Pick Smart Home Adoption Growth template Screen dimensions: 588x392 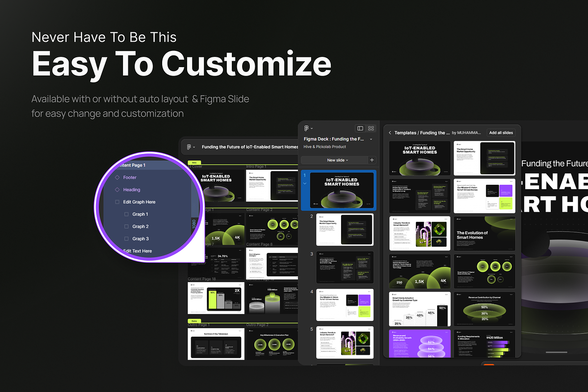[x=420, y=309]
